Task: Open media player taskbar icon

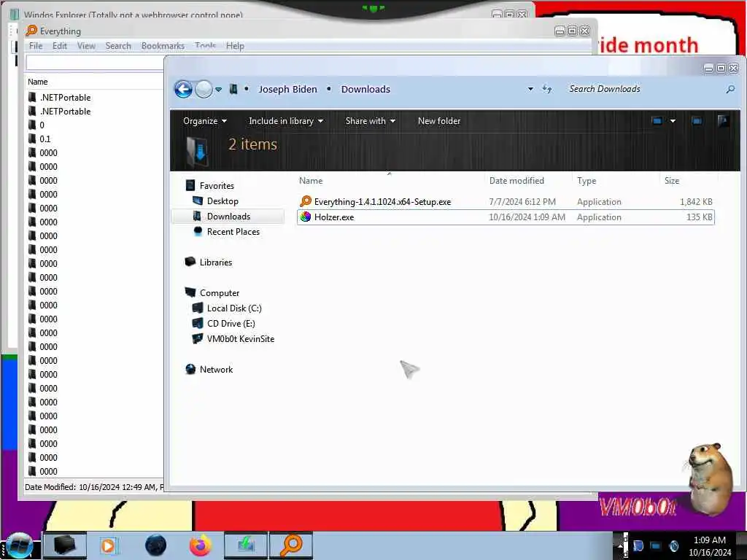Action: 108,545
